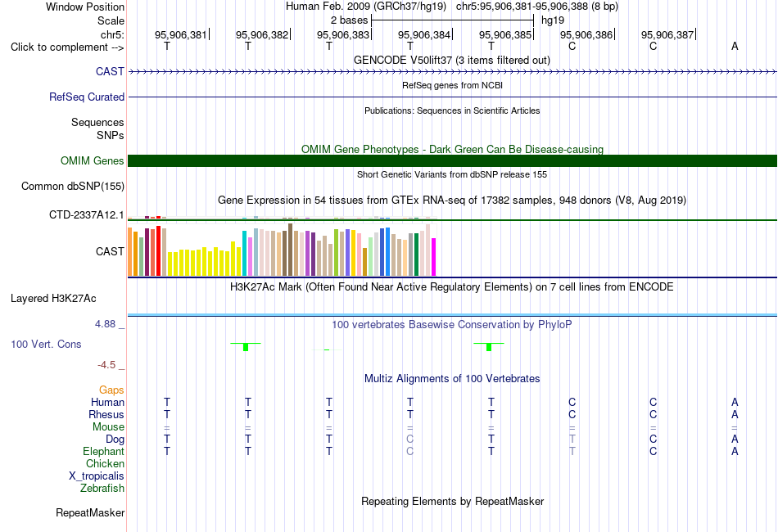
Task: Click the 'RefSeq genes from NCBI' track title
Action: [x=452, y=85]
